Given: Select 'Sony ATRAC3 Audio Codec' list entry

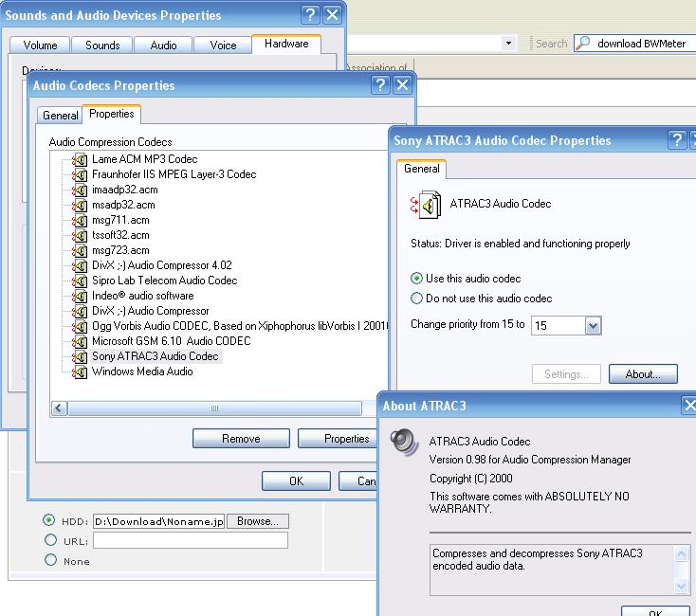Looking at the screenshot, I should 155,356.
